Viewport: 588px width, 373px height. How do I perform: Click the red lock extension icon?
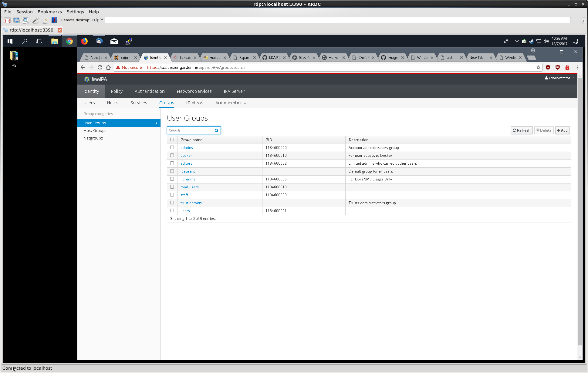567,67
